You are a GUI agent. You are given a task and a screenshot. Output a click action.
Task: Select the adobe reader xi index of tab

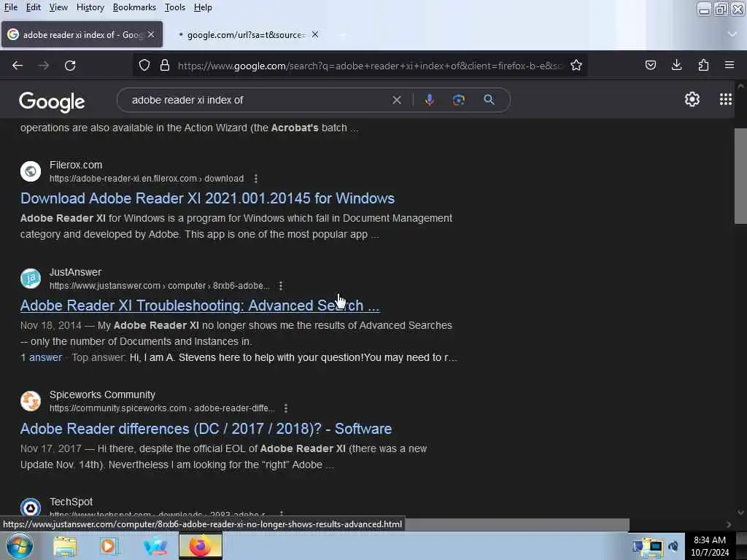pos(82,35)
